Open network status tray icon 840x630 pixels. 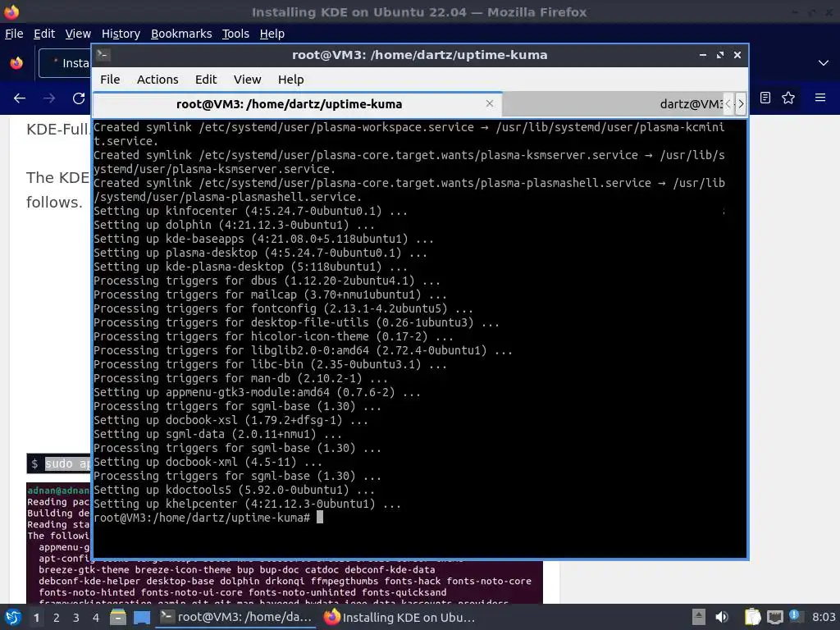click(774, 617)
